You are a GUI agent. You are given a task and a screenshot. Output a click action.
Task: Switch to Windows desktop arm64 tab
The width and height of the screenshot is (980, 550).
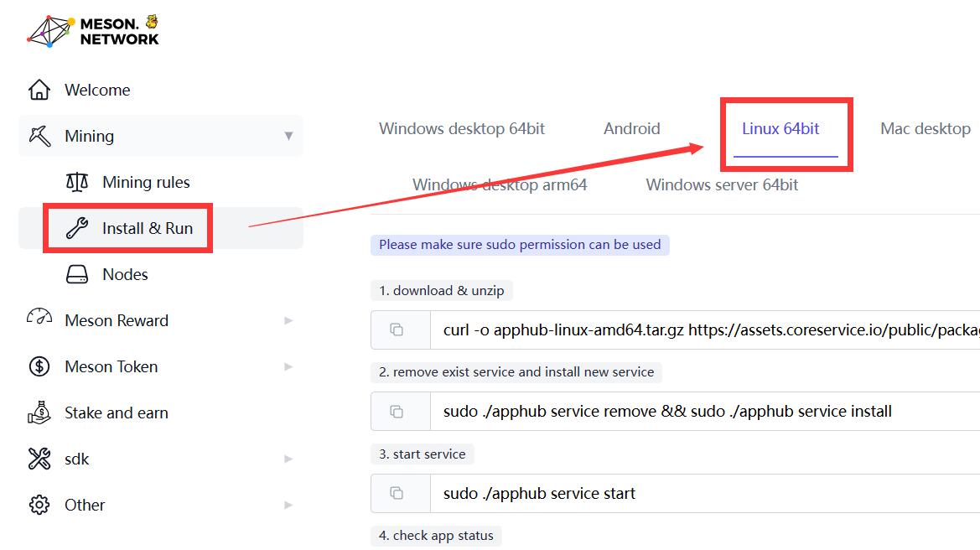(x=500, y=185)
